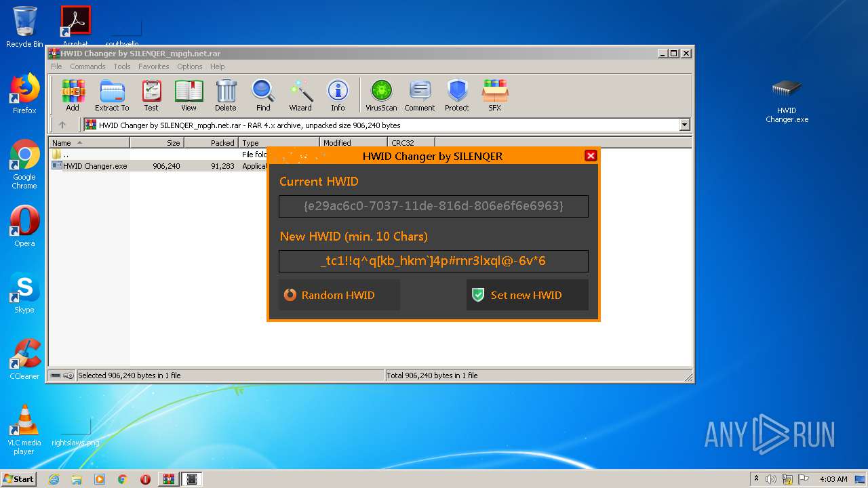
Task: Click the Current HWID field
Action: [433, 206]
